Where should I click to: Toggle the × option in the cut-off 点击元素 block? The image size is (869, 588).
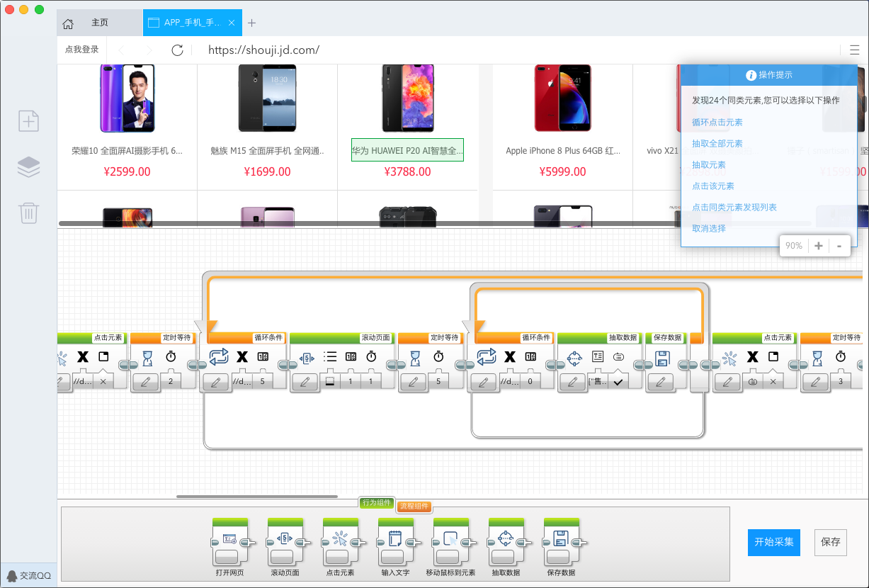click(x=103, y=381)
